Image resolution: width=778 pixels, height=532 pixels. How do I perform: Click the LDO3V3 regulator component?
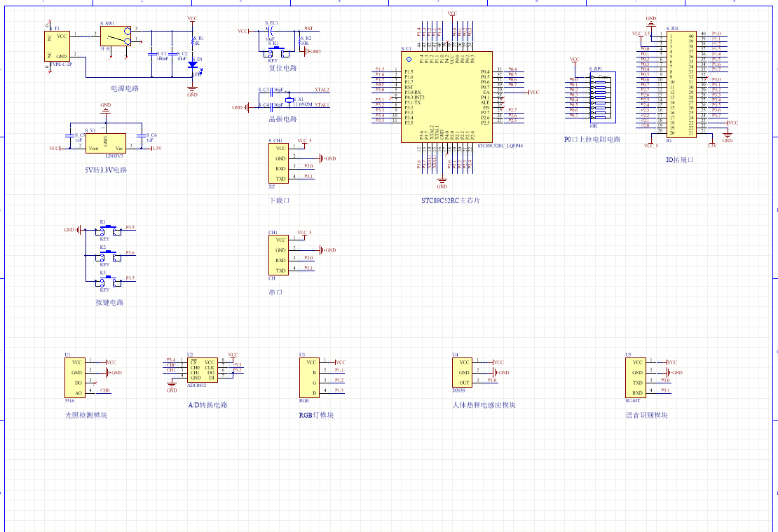click(x=105, y=144)
